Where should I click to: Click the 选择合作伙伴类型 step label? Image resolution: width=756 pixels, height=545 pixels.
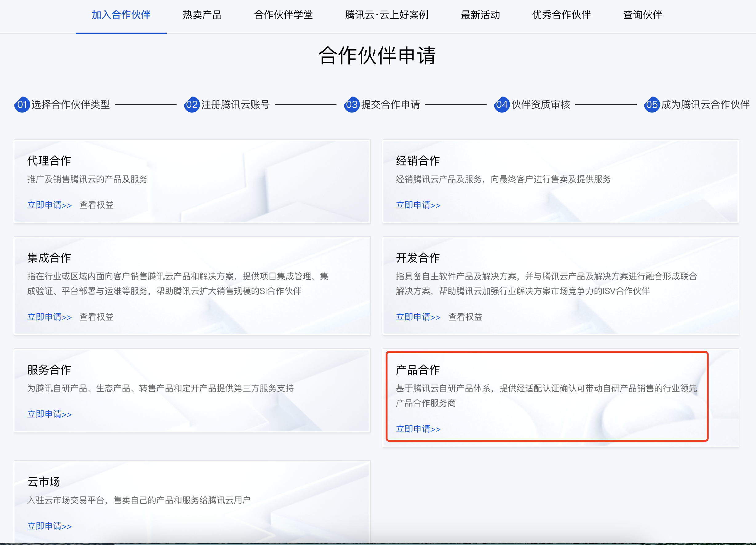coord(71,105)
